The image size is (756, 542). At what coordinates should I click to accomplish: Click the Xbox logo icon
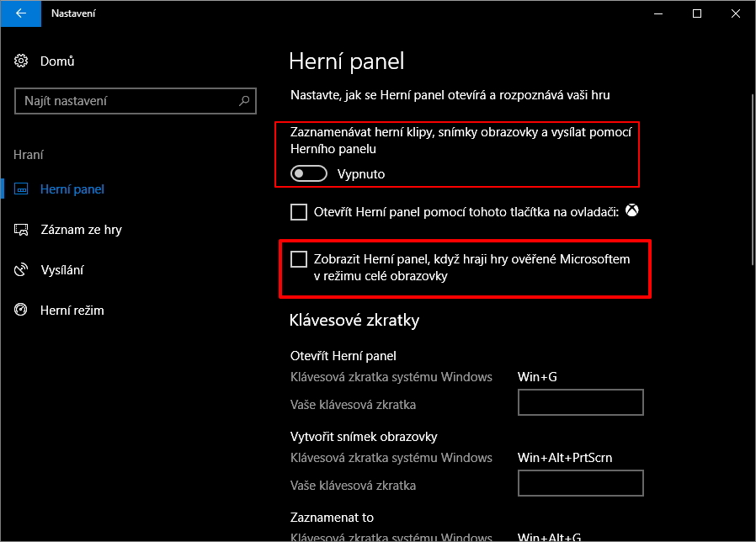(631, 210)
